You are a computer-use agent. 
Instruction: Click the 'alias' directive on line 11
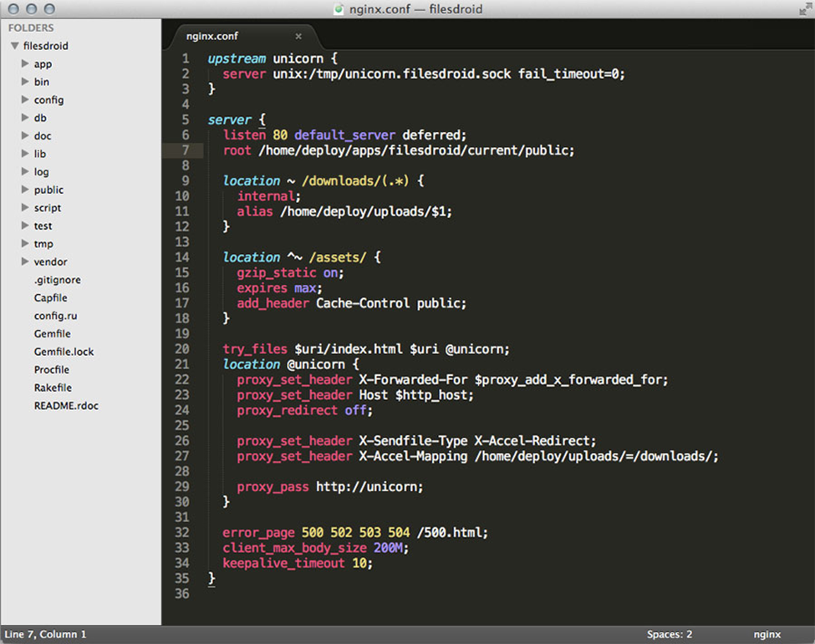pyautogui.click(x=255, y=211)
